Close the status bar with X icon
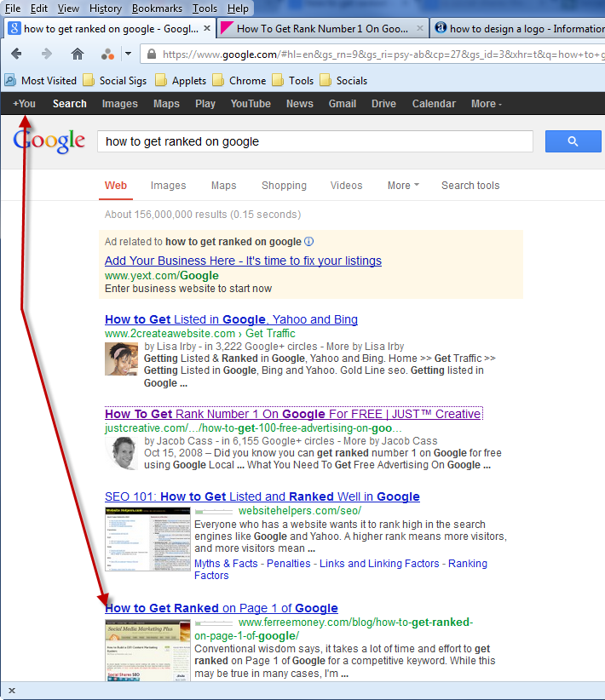The width and height of the screenshot is (605, 700). (12, 691)
